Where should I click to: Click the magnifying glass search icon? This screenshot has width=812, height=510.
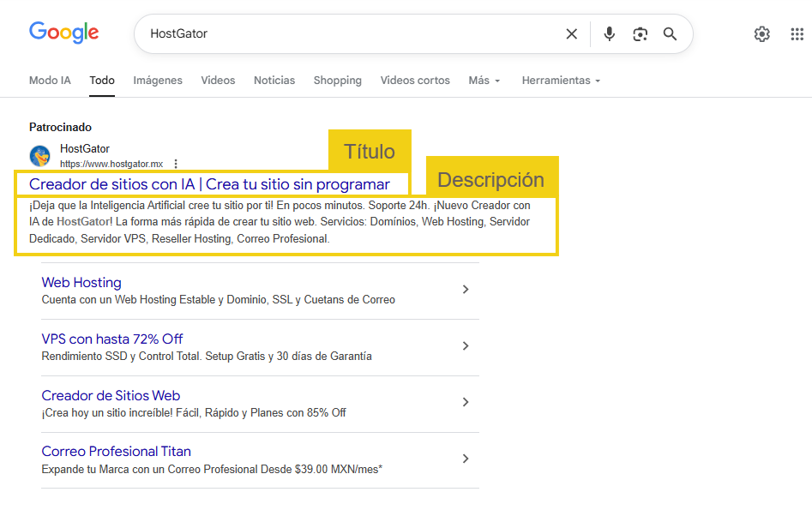(671, 34)
